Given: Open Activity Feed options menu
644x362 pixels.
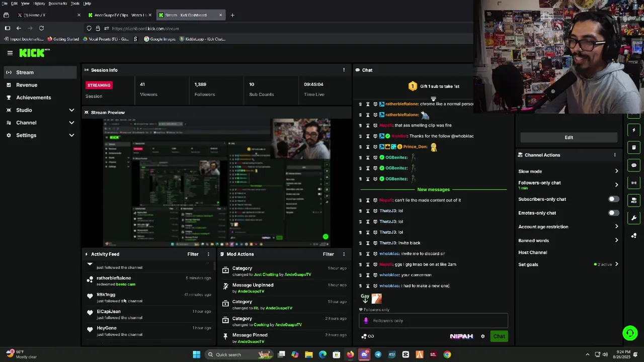Looking at the screenshot, I should (x=208, y=254).
